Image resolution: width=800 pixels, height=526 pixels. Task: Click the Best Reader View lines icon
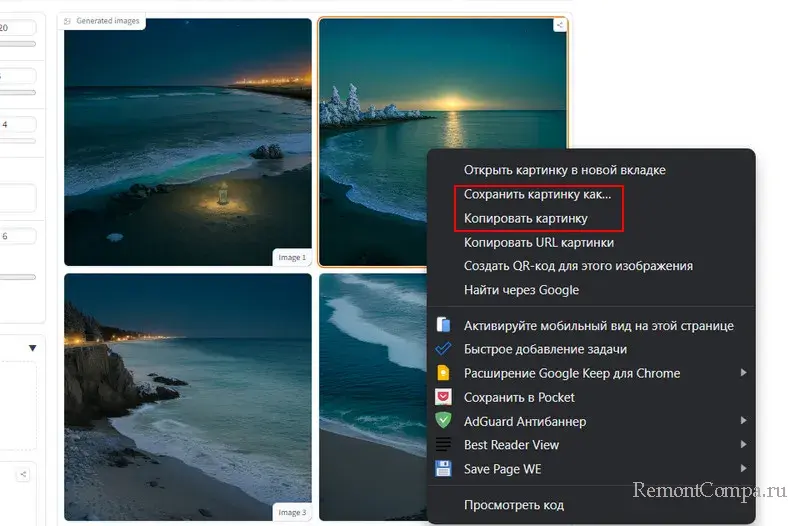(x=443, y=445)
